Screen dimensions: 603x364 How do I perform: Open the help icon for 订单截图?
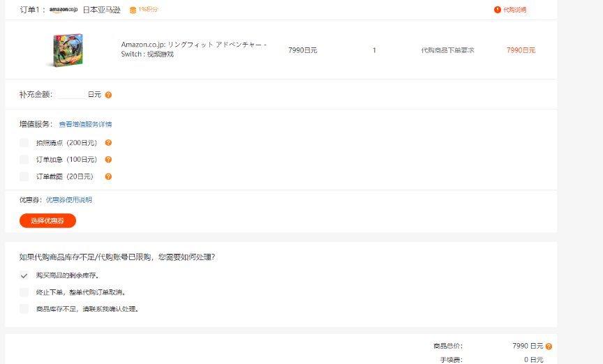coord(108,176)
